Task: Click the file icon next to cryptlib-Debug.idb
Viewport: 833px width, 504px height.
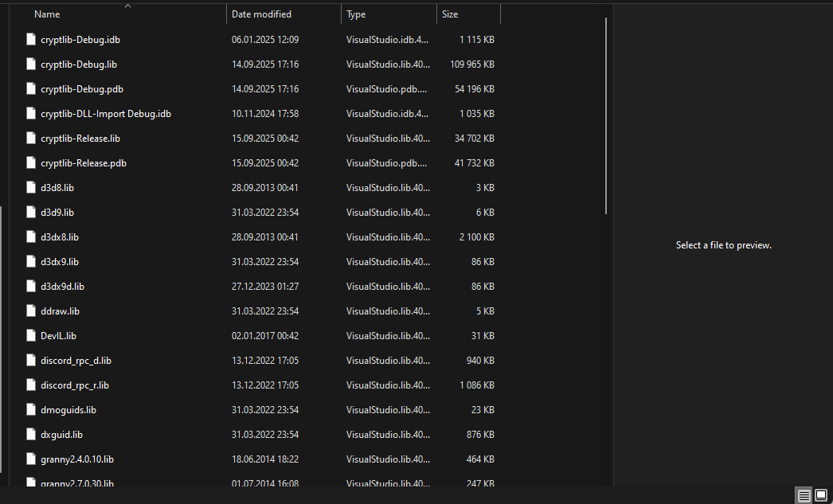Action: pyautogui.click(x=31, y=39)
